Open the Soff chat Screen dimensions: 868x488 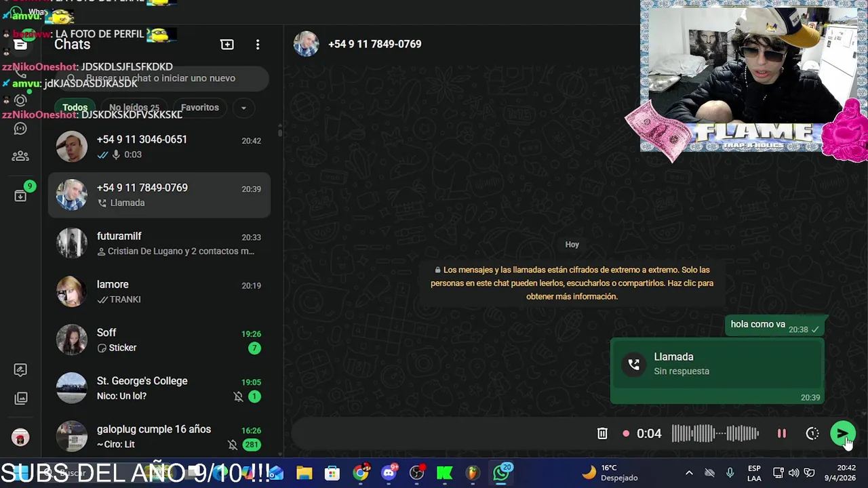pyautogui.click(x=159, y=340)
